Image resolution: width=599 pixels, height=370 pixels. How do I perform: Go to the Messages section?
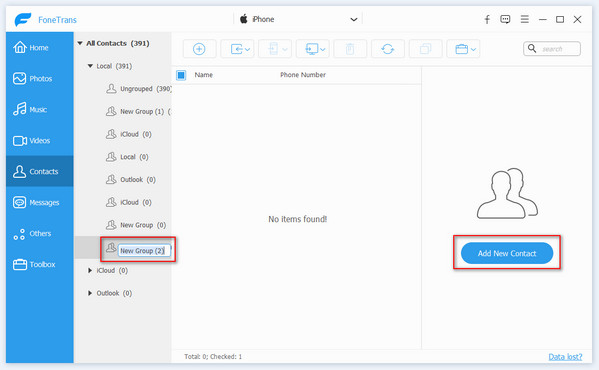pos(40,202)
